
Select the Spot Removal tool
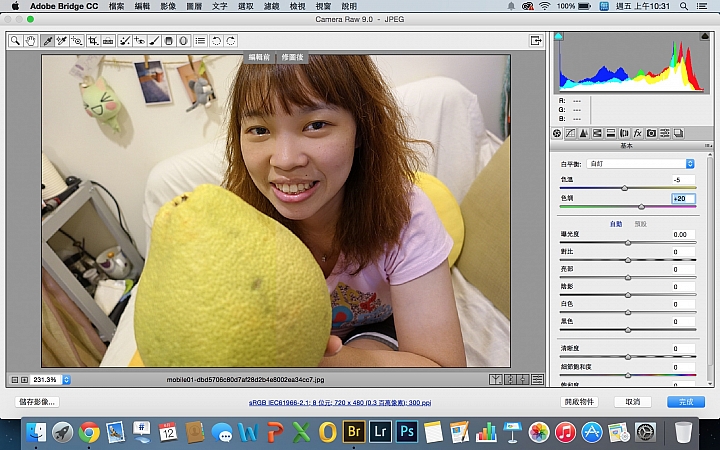click(x=124, y=41)
